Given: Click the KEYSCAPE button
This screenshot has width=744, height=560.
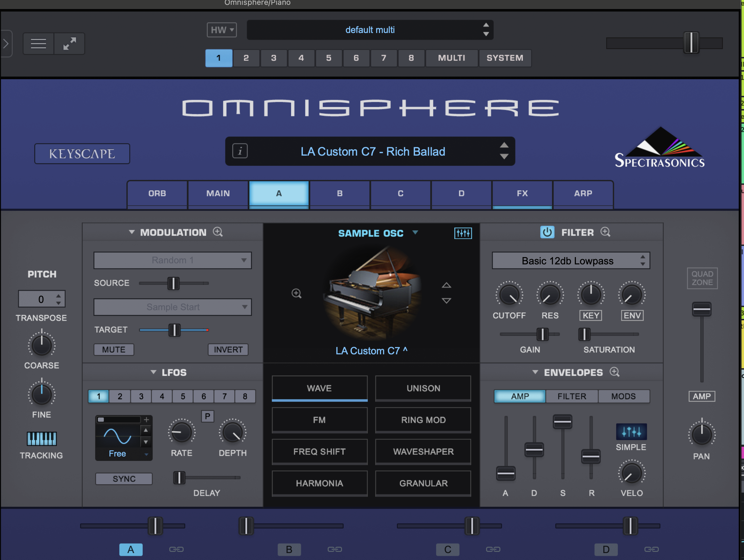Looking at the screenshot, I should pos(82,154).
